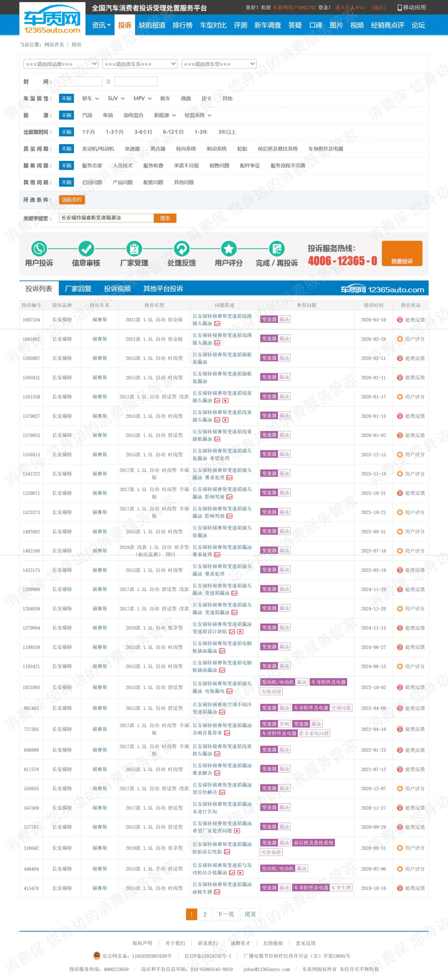Select 不限 option for 车型属性

coord(66,98)
